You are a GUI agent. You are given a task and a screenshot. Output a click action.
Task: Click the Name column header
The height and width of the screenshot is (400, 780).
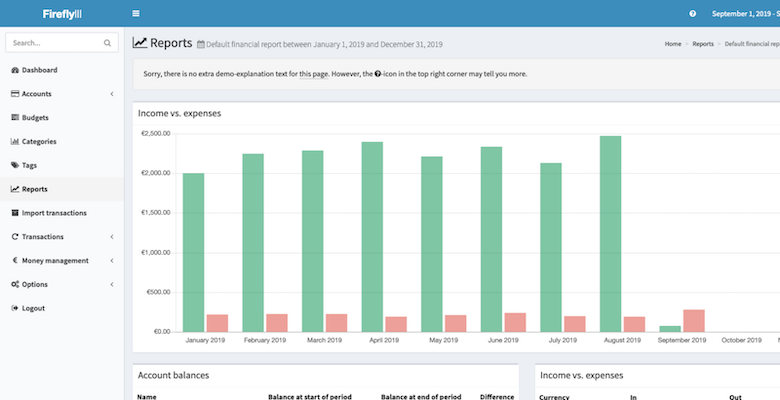point(147,397)
